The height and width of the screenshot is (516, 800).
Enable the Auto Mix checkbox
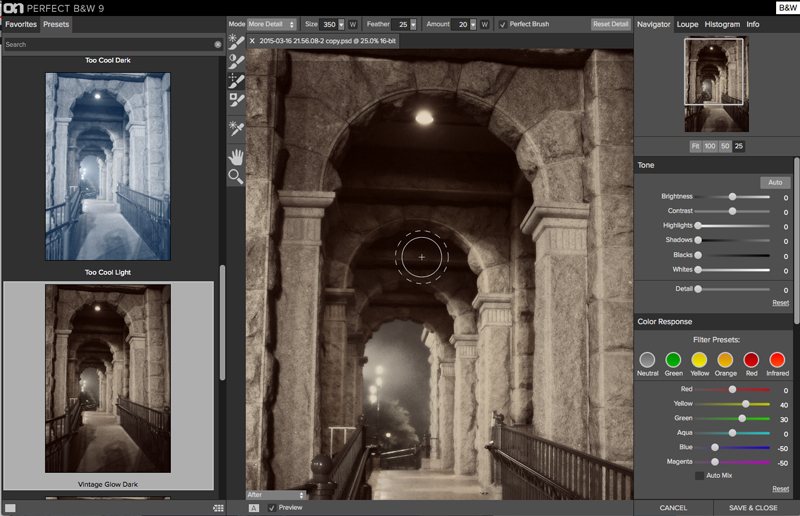point(699,475)
